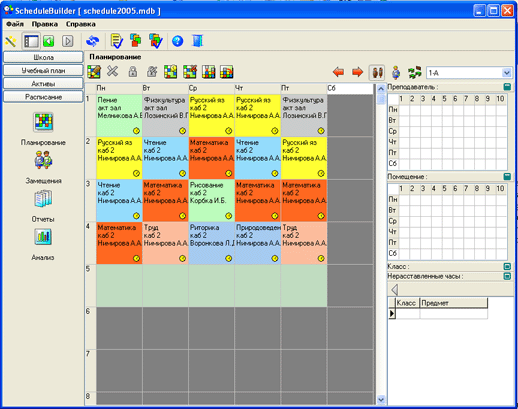518x409 pixels.
Task: Toggle the class view two people button
Action: pyautogui.click(x=377, y=72)
